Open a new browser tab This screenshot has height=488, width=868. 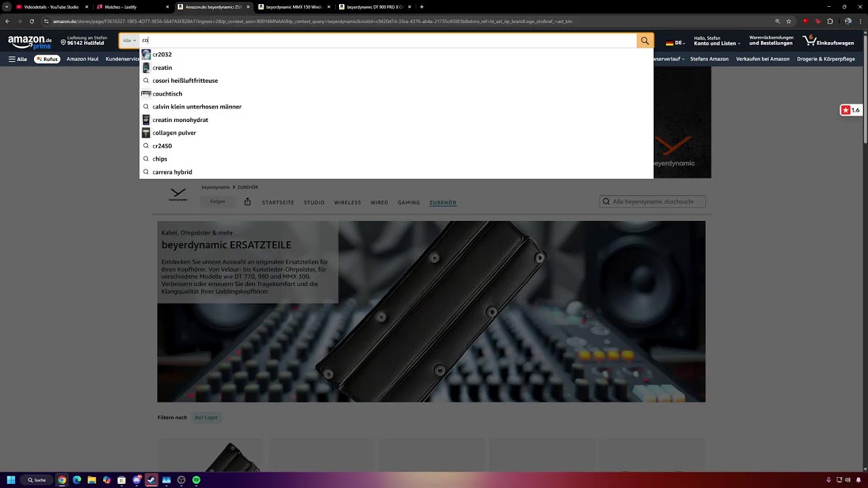(421, 7)
